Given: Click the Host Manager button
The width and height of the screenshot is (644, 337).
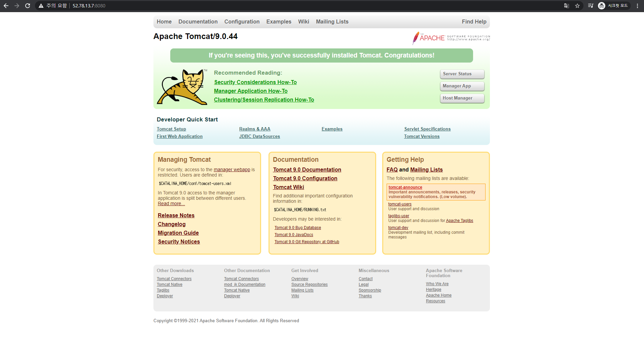Looking at the screenshot, I should point(462,98).
